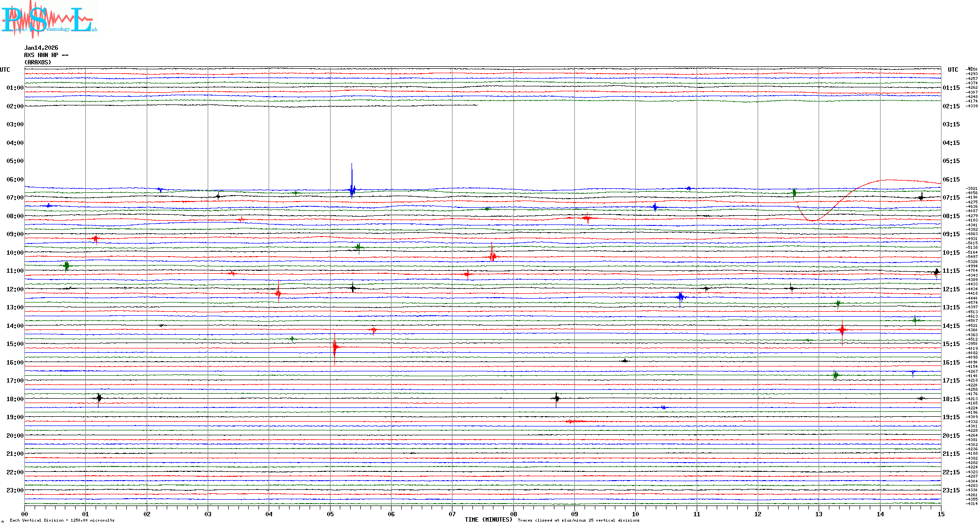
Task: Click the large red event near 15:00 line
Action: click(334, 347)
